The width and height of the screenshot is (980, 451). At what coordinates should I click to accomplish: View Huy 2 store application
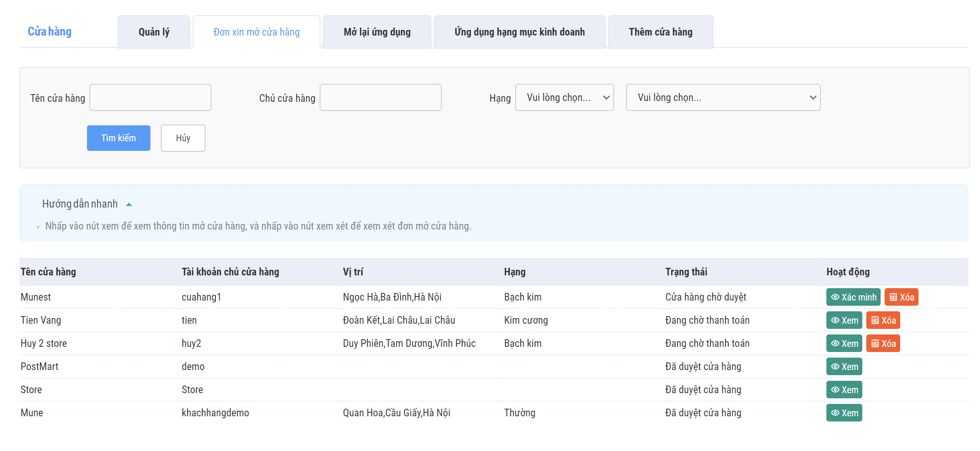844,343
